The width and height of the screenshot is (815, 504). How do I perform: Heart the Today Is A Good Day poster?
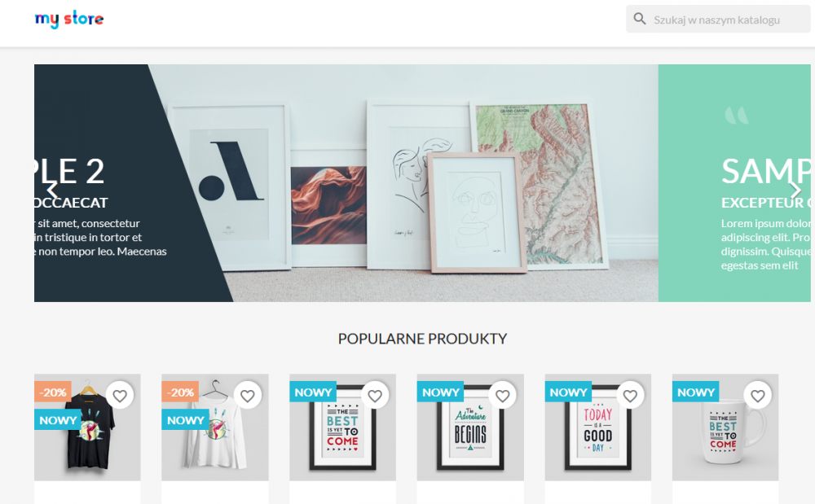coord(630,396)
